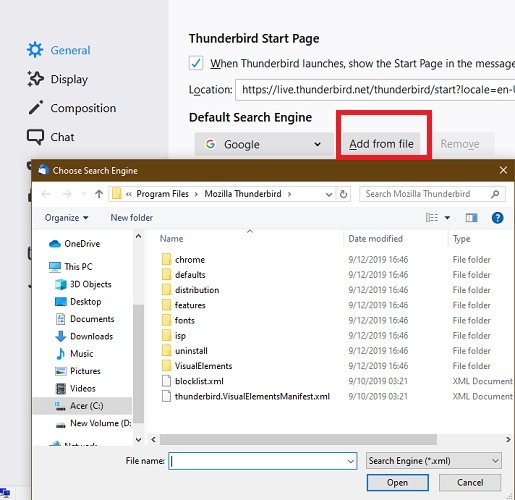The image size is (515, 500).
Task: Click the Downloads arrow icon
Action: pyautogui.click(x=61, y=336)
